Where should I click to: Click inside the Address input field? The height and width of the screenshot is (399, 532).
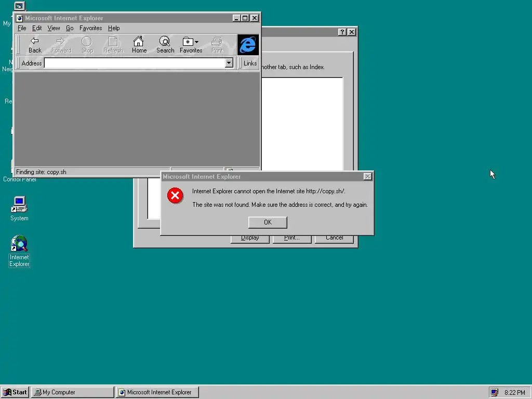135,63
